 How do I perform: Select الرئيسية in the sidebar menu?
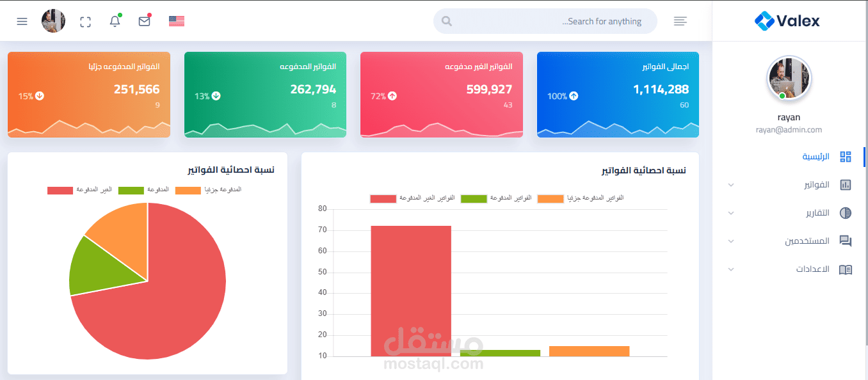(x=817, y=156)
